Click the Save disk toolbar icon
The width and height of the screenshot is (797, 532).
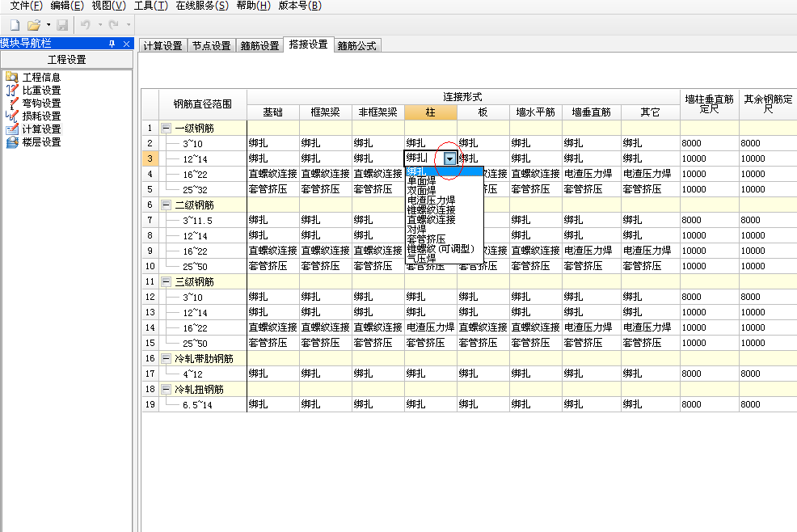click(62, 25)
